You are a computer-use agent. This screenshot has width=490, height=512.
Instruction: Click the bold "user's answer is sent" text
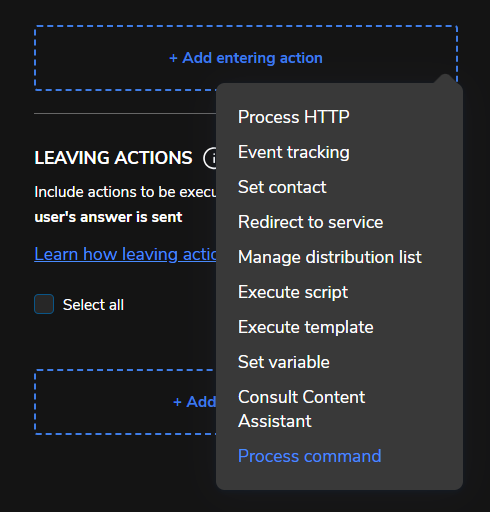click(108, 217)
